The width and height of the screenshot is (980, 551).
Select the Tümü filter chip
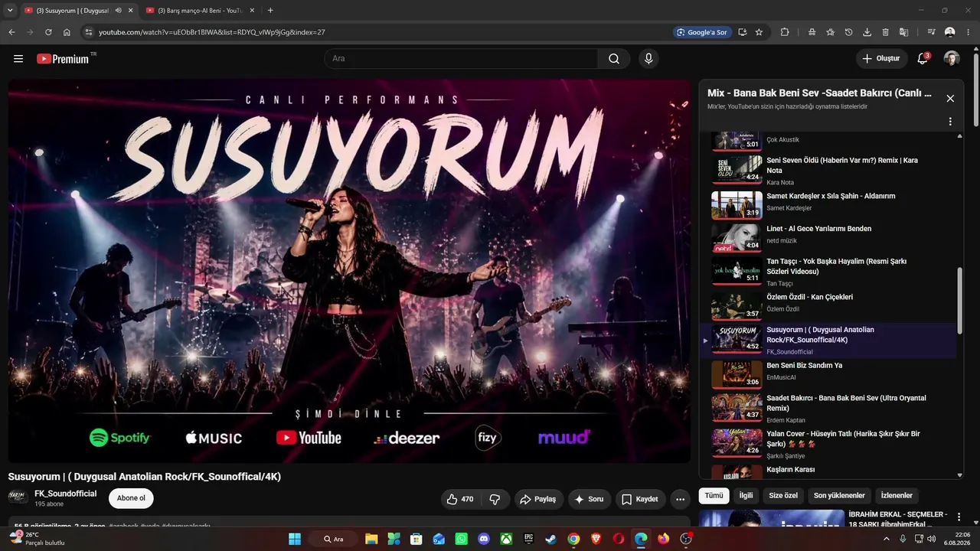click(x=714, y=496)
